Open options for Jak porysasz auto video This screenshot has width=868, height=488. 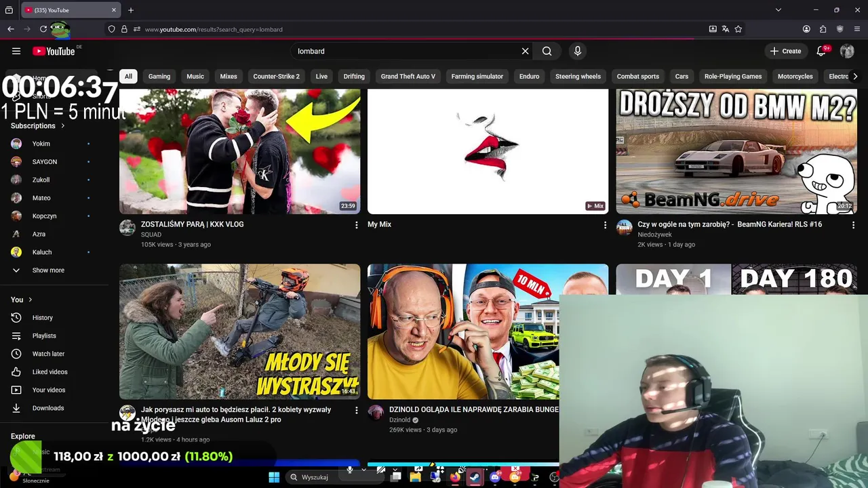tap(357, 410)
